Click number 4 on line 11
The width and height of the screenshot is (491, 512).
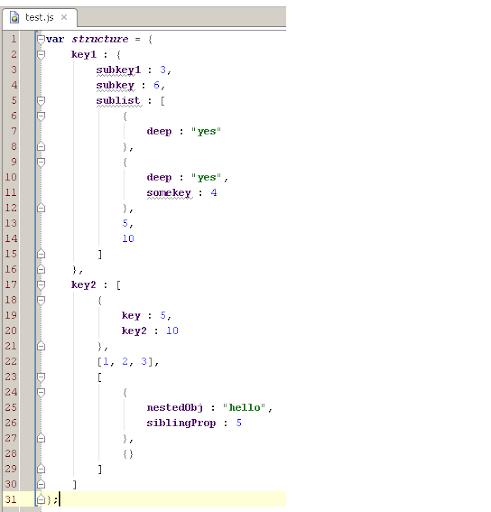214,193
